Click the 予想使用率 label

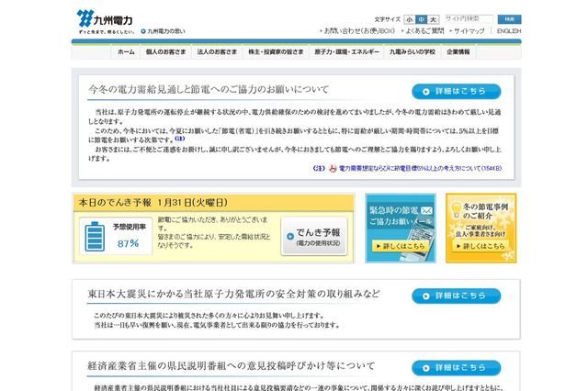click(129, 227)
